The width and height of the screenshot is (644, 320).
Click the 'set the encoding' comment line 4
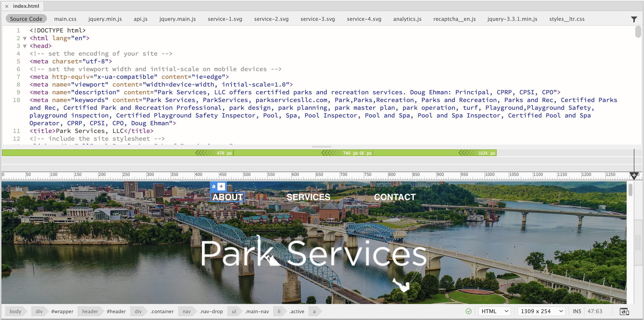101,54
